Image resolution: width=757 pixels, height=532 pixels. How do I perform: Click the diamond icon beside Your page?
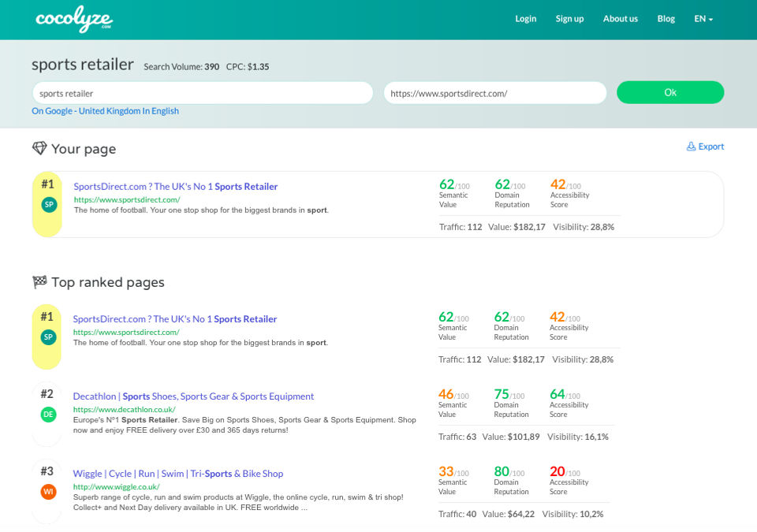click(x=39, y=148)
